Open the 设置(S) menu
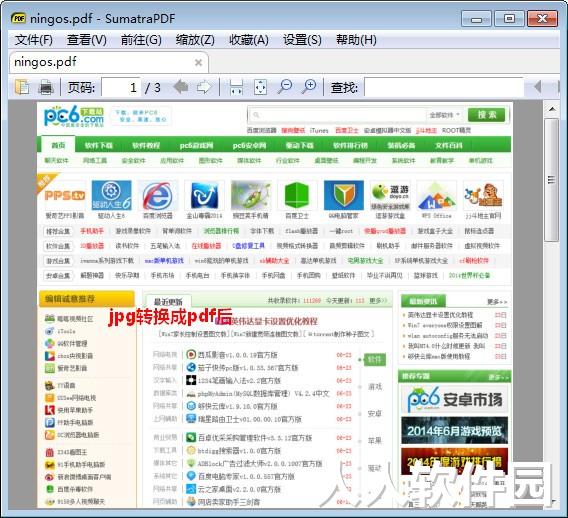 [302, 40]
